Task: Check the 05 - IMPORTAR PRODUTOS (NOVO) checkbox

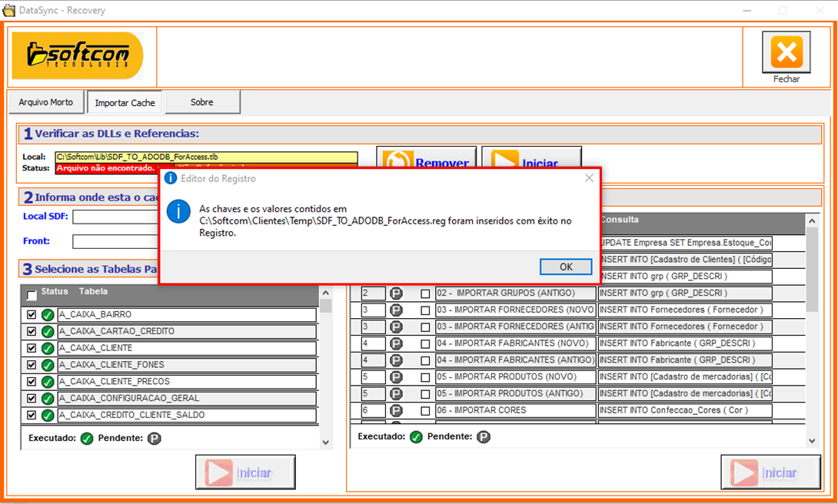Action: [x=425, y=377]
